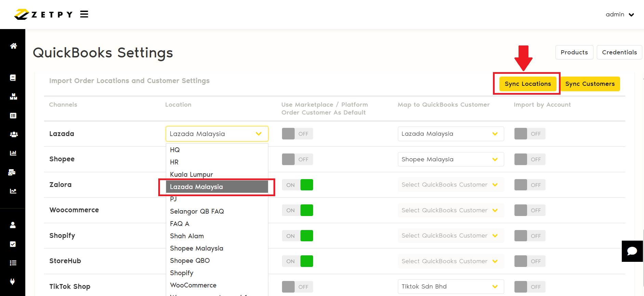Toggle the hamburger menu next to Zetpy logo
The height and width of the screenshot is (296, 644).
point(84,14)
